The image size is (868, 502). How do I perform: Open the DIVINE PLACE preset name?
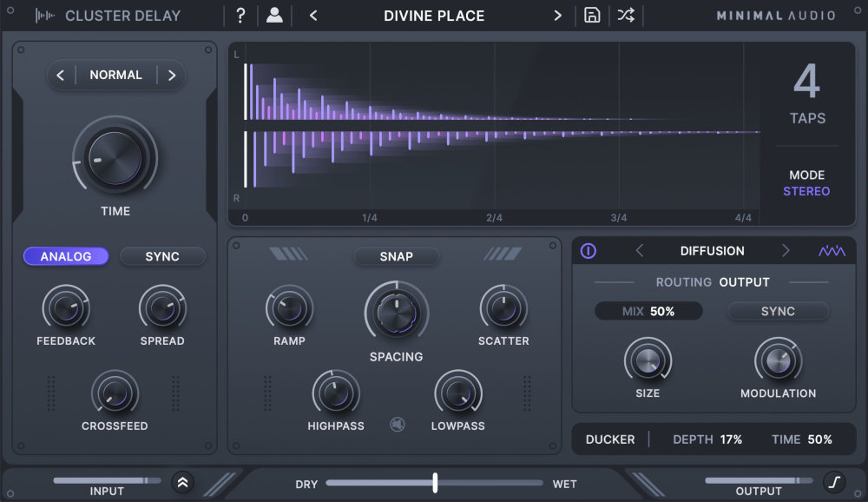pos(434,15)
